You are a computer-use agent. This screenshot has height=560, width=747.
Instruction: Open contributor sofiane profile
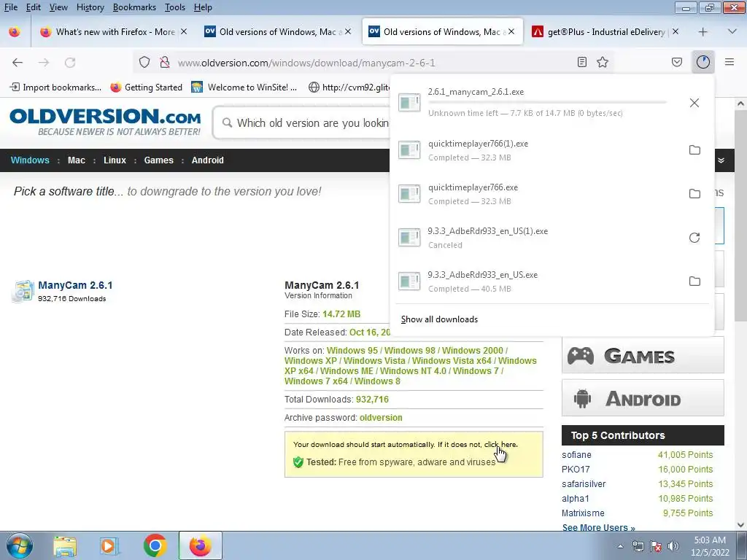576,455
